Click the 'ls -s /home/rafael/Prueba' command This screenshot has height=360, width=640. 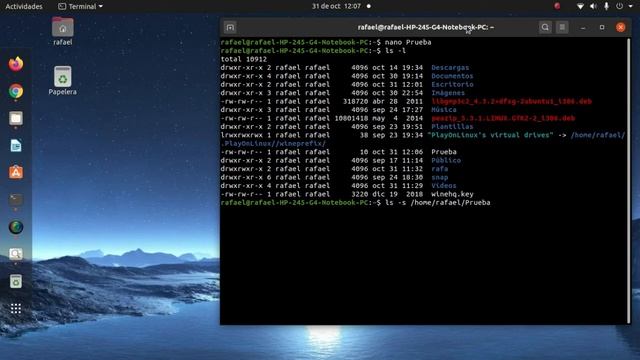pyautogui.click(x=438, y=203)
